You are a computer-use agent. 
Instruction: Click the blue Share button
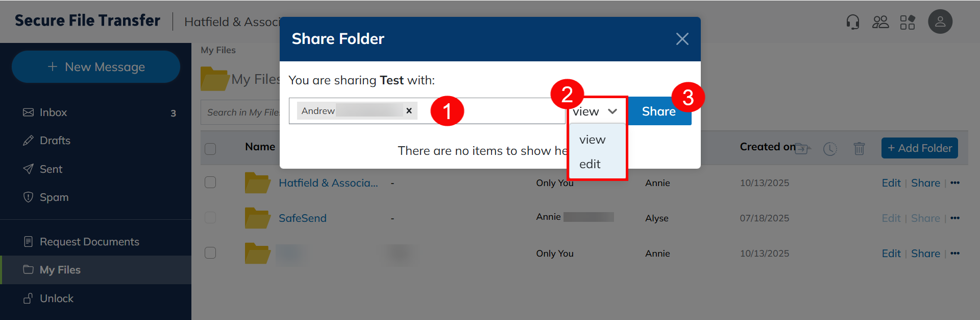[658, 111]
